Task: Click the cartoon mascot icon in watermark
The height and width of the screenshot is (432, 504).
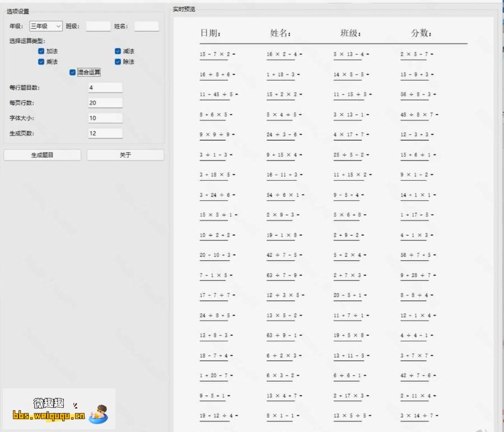Action: coord(100,414)
